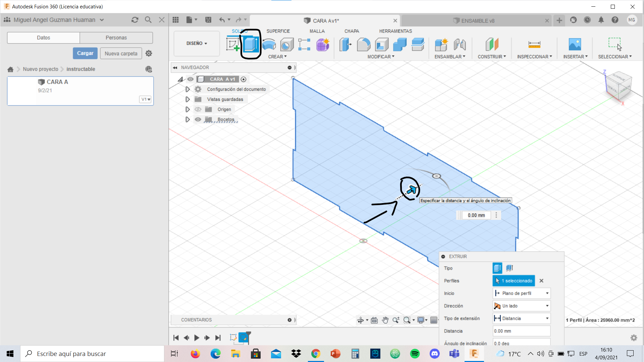Select the Press Pull tool

pyautogui.click(x=345, y=44)
